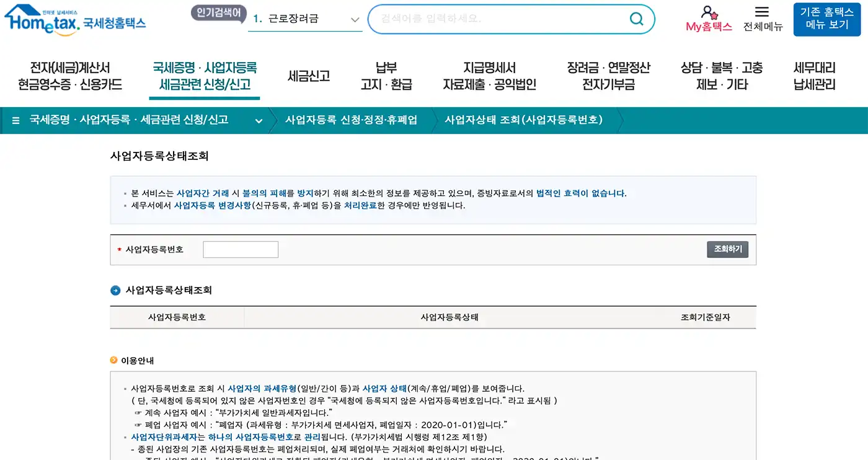Click the breadcrumb hamburger list icon

point(15,120)
